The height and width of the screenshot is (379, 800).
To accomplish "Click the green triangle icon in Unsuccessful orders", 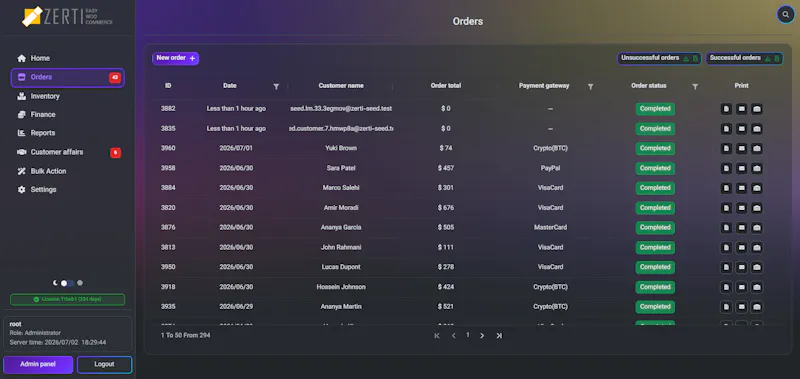I will (x=686, y=59).
